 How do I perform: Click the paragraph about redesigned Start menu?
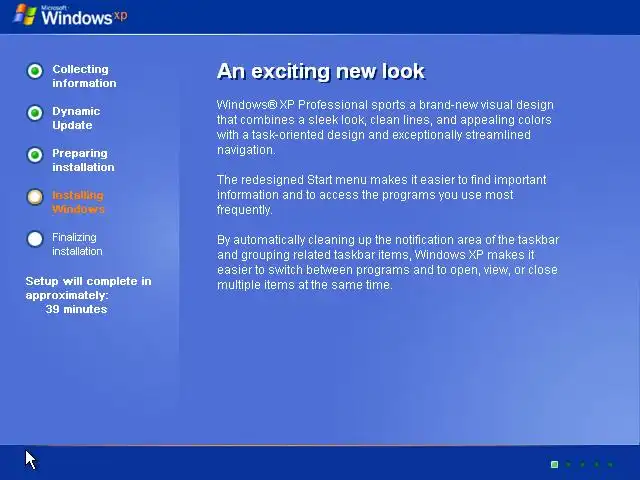click(x=381, y=195)
